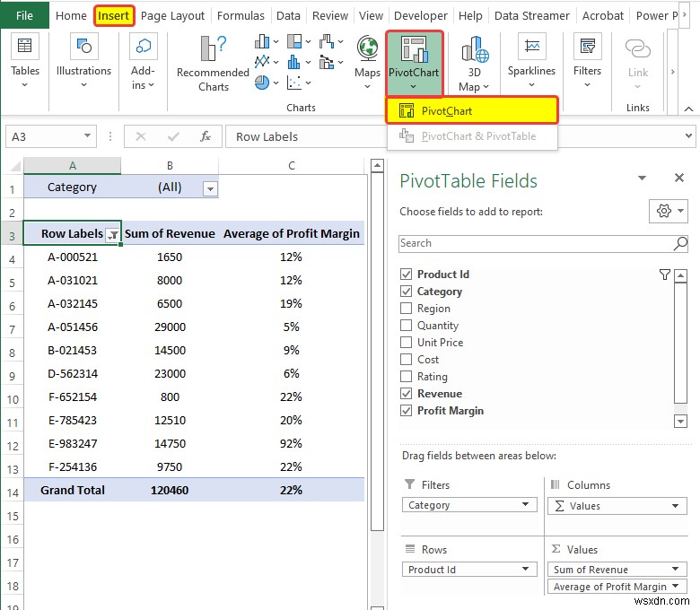The image size is (700, 610).
Task: Insert a combo chart
Action: (x=331, y=62)
